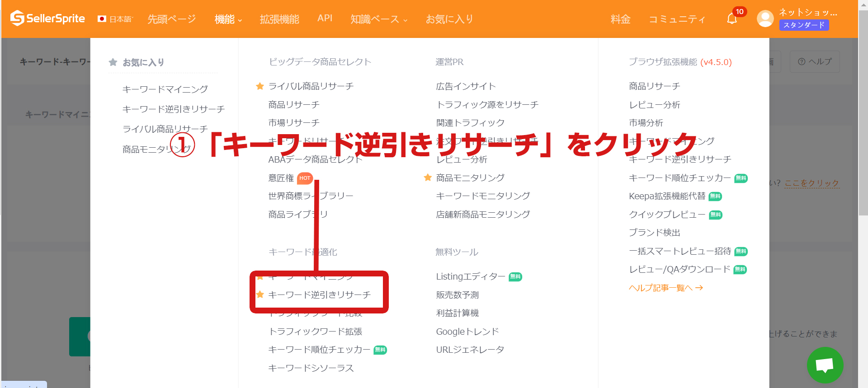Click the ヘルプ button

pos(815,61)
